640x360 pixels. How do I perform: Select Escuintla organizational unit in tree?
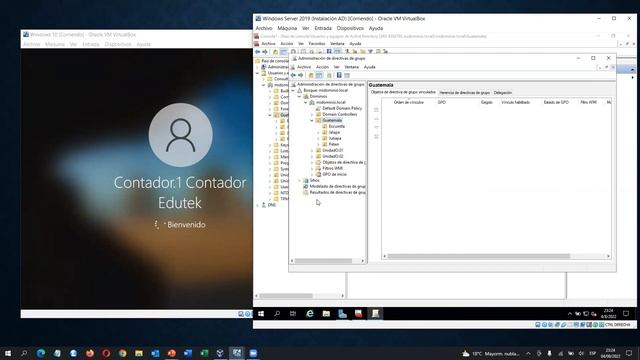(336, 127)
